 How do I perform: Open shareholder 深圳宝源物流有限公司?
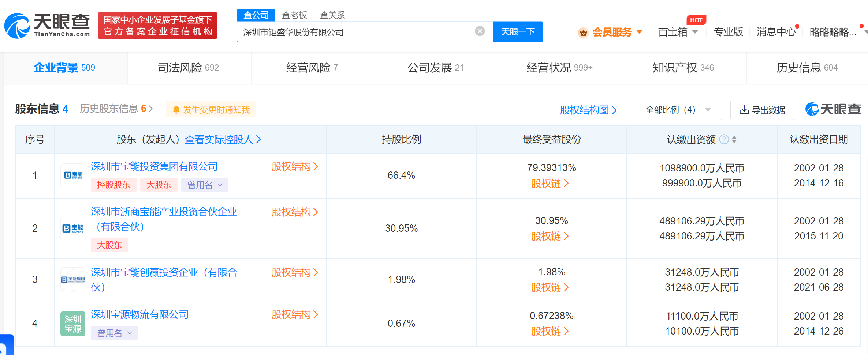pos(139,314)
